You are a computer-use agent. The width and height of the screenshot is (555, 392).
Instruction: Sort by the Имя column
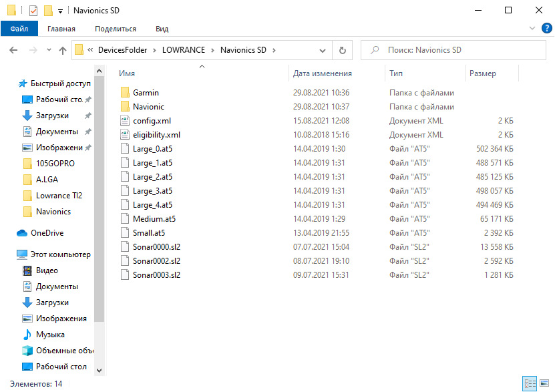pyautogui.click(x=127, y=73)
